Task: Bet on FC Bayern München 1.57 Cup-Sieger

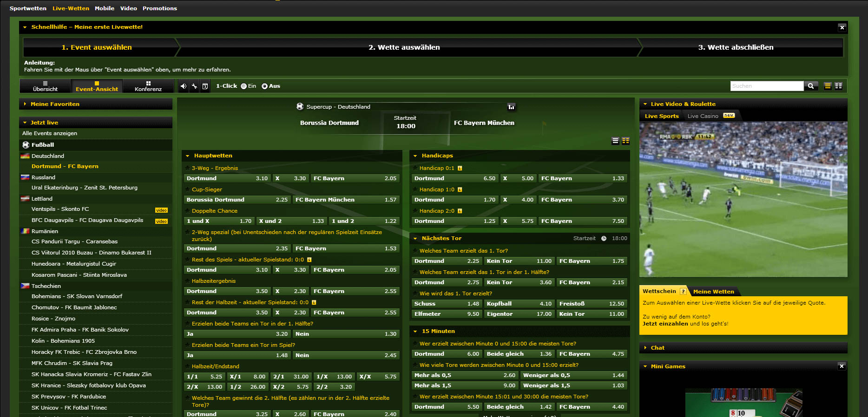Action: point(346,200)
